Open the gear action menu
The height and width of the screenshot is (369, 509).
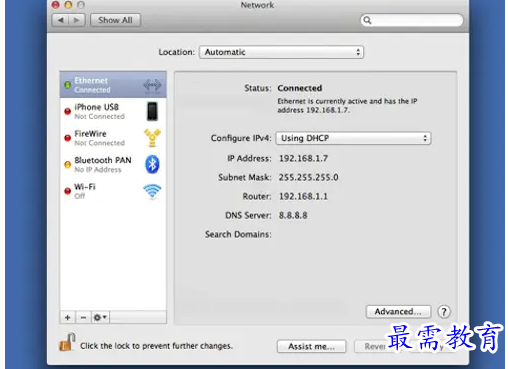100,317
